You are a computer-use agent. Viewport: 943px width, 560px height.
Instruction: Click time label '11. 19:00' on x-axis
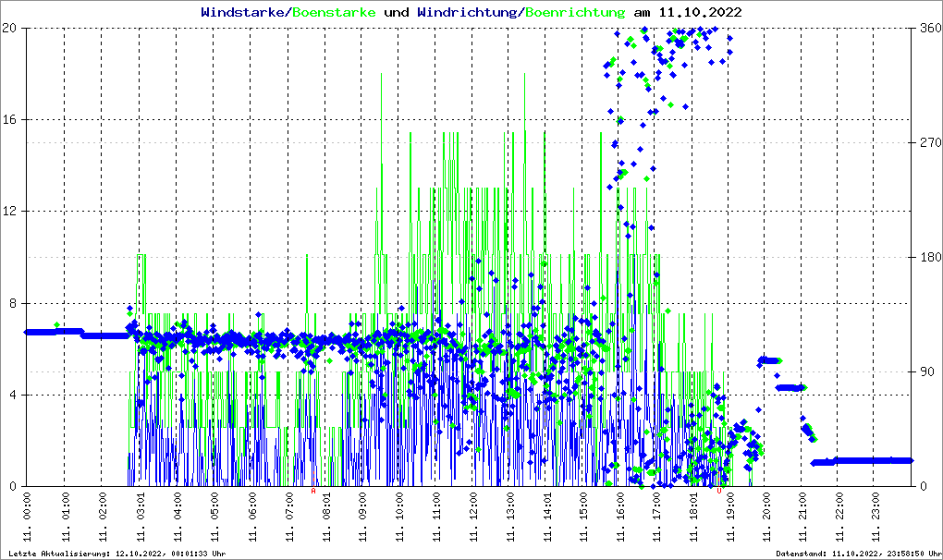729,517
